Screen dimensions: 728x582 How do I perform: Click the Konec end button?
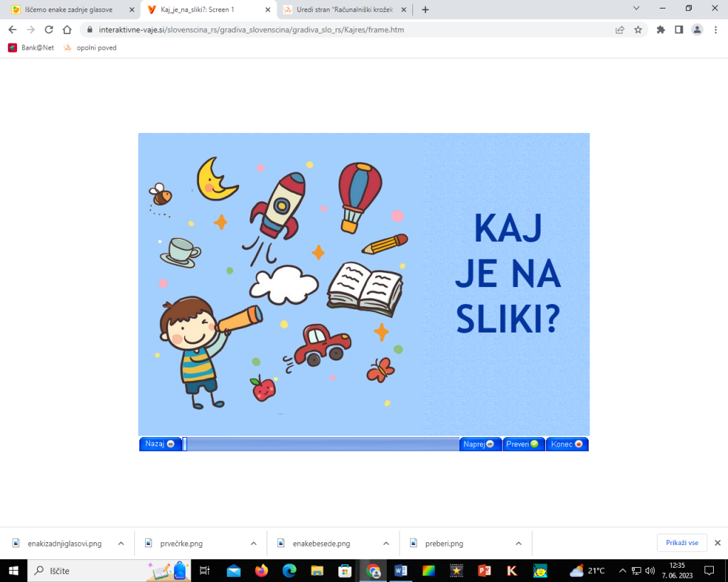567,444
